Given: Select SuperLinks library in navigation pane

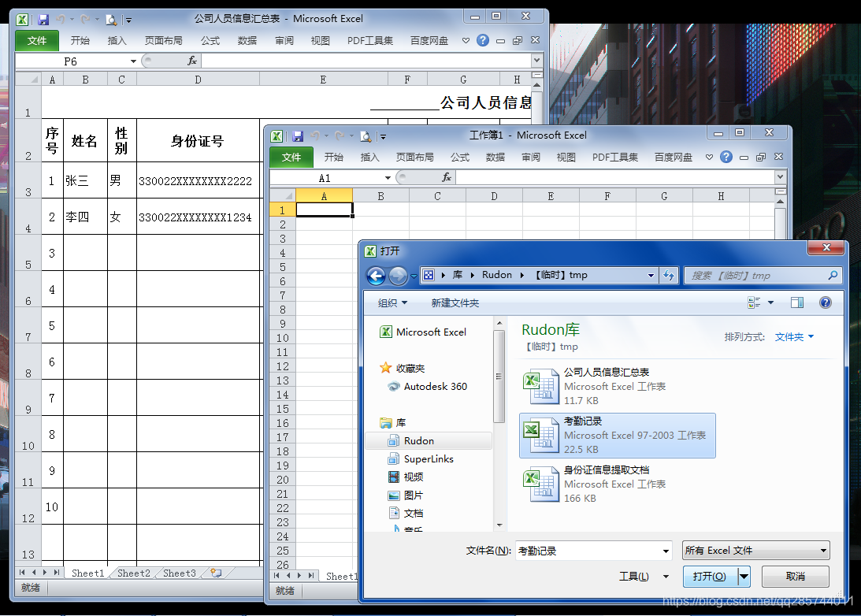Looking at the screenshot, I should click(429, 459).
